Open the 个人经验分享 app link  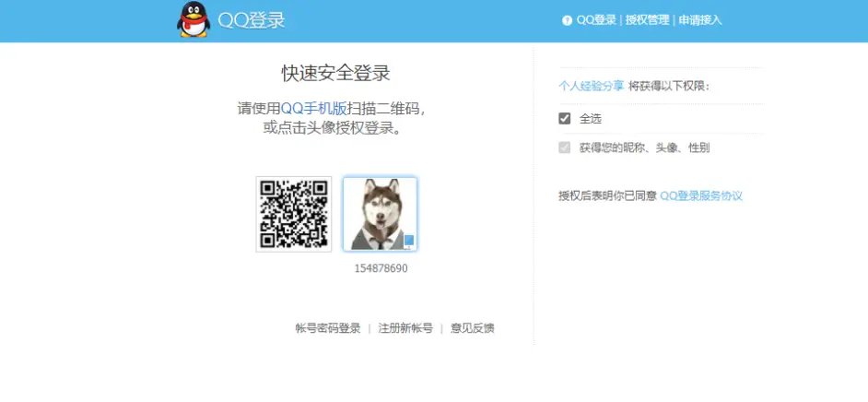pyautogui.click(x=592, y=86)
